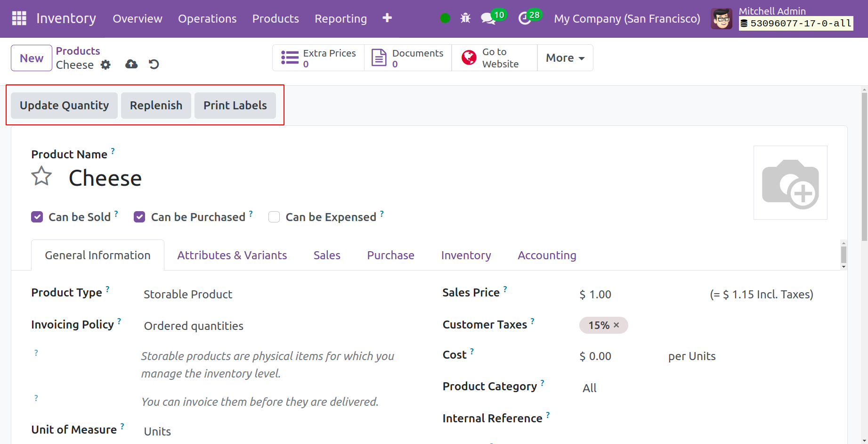Open the Reporting menu

point(341,19)
